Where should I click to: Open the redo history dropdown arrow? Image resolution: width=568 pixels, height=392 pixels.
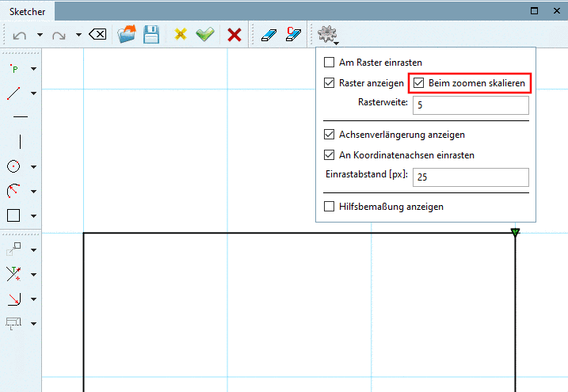click(78, 35)
